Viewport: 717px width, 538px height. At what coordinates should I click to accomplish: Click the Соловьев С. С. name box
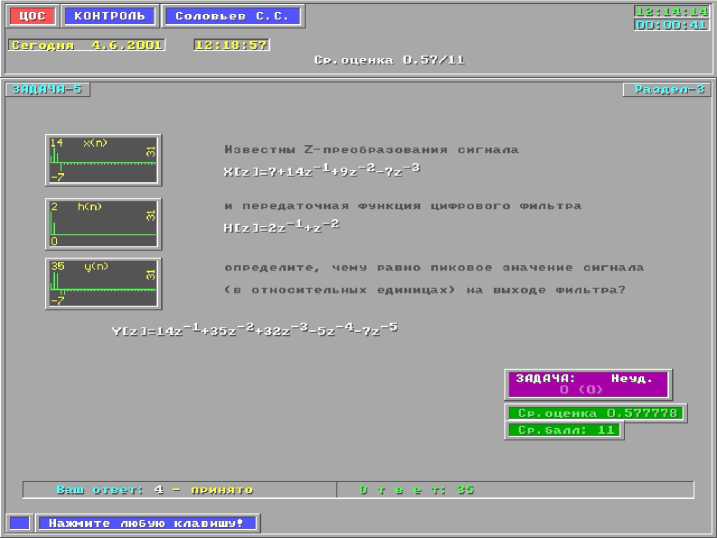pos(232,16)
